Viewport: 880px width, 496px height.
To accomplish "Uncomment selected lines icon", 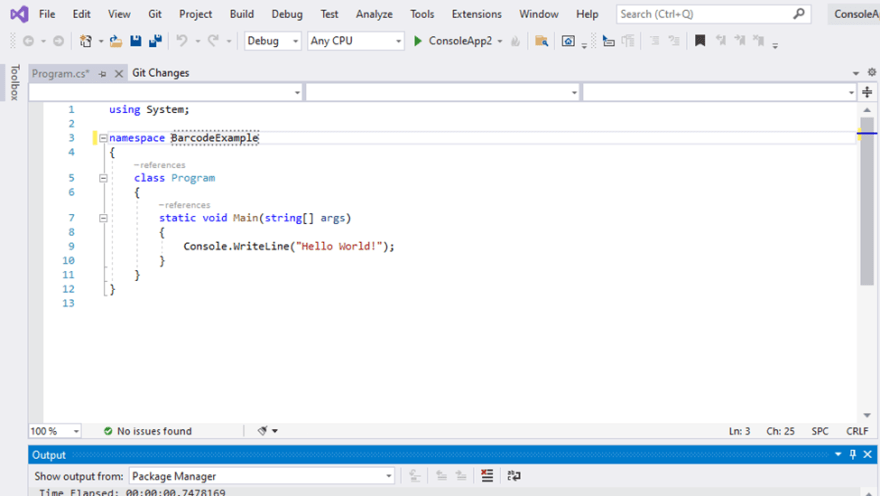I will (x=674, y=41).
